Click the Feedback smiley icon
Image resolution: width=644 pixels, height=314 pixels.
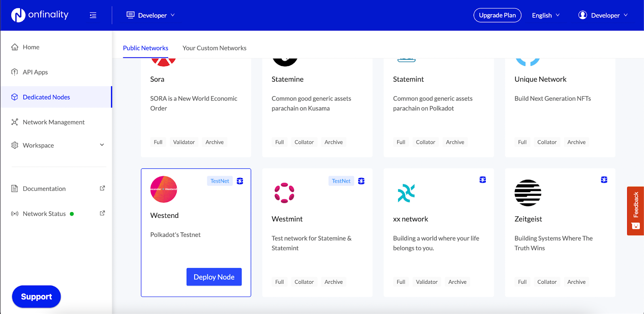(x=636, y=226)
